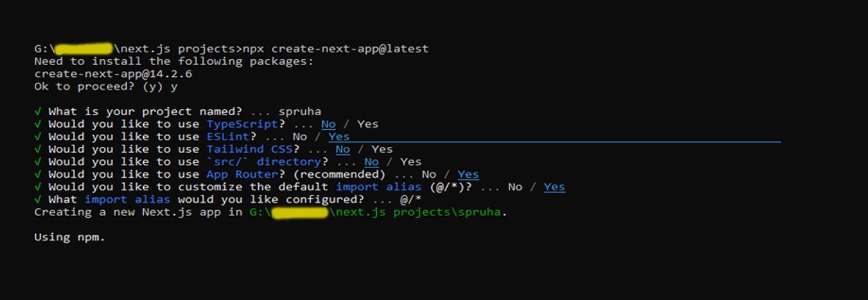Click the blue "TypeScript" keyword
Screen dimensions: 868x300
242,124
